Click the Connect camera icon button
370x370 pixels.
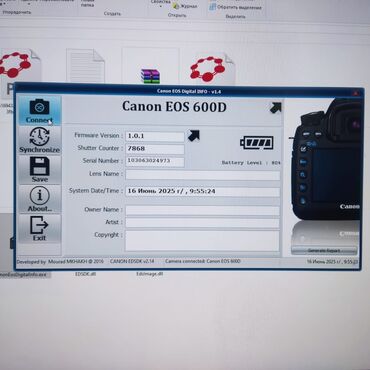pyautogui.click(x=39, y=111)
